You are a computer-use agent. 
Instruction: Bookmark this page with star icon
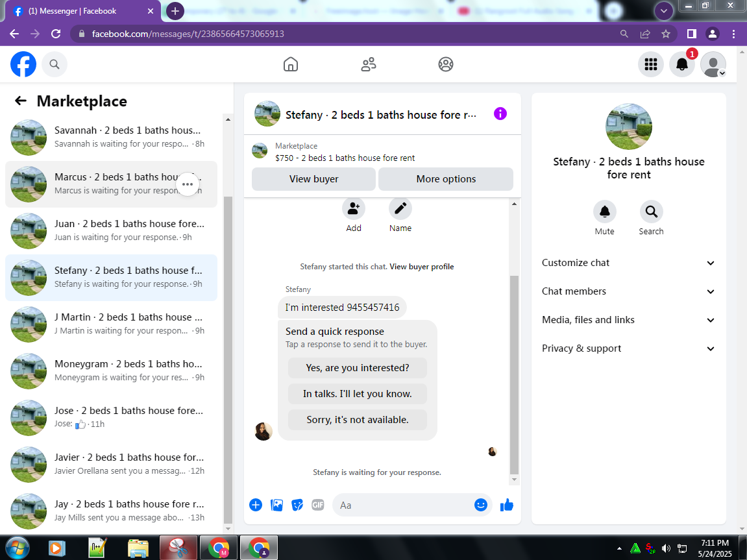(x=666, y=34)
